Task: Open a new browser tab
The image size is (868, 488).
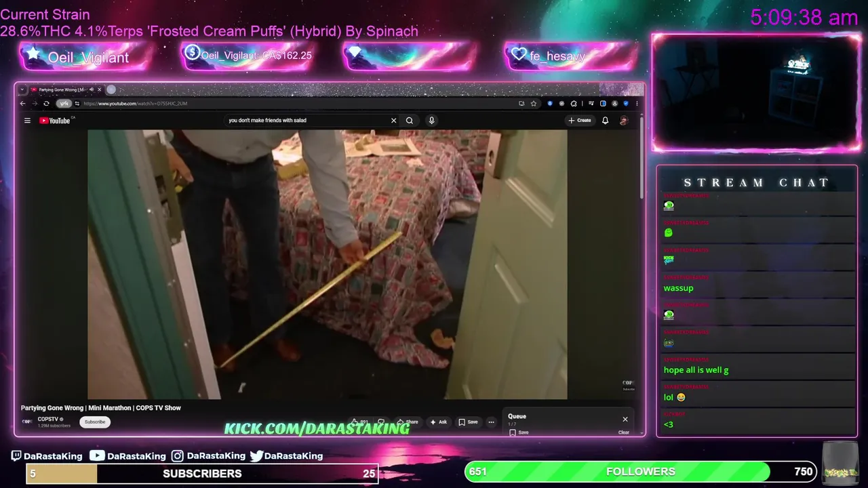Action: click(x=111, y=89)
